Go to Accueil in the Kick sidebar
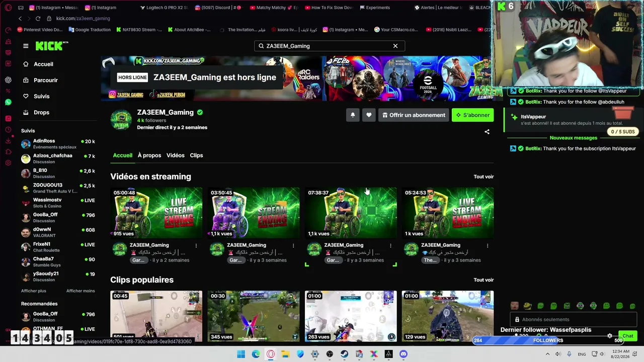The height and width of the screenshot is (362, 644). coord(38,64)
